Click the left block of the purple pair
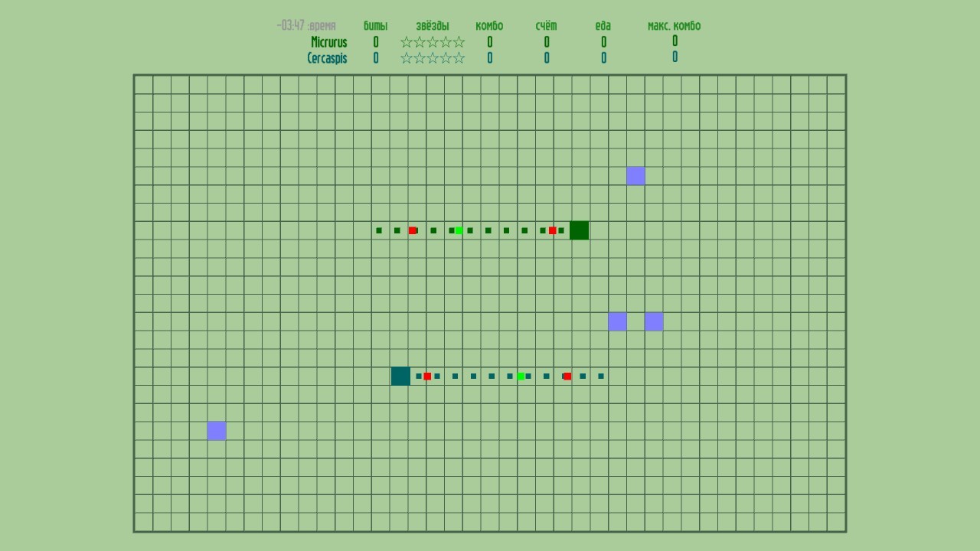The height and width of the screenshot is (551, 980). point(617,321)
